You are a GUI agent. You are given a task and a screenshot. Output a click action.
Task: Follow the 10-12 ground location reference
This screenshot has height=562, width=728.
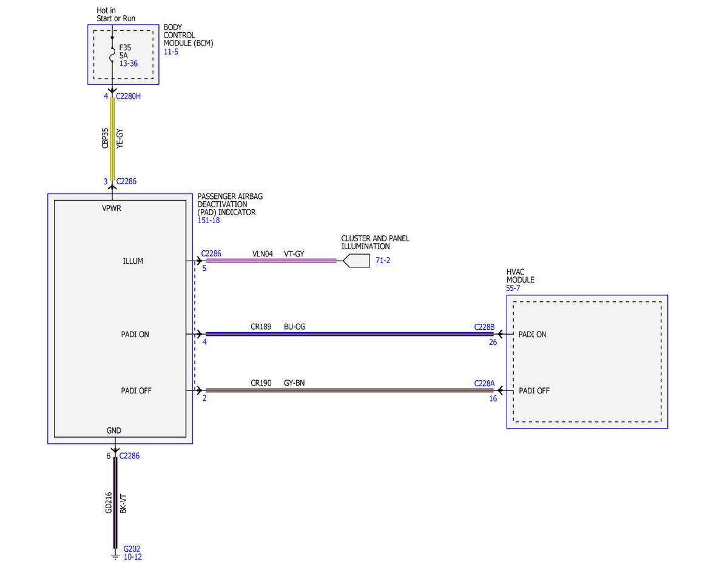pos(132,557)
